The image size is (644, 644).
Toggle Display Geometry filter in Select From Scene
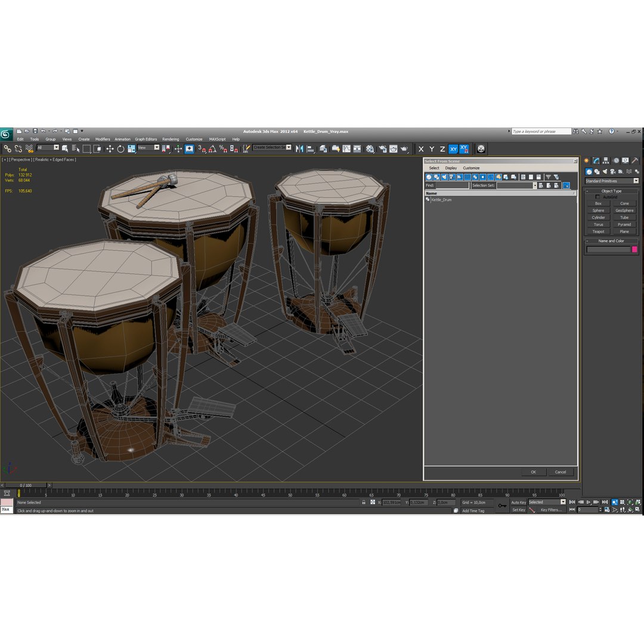(x=429, y=177)
